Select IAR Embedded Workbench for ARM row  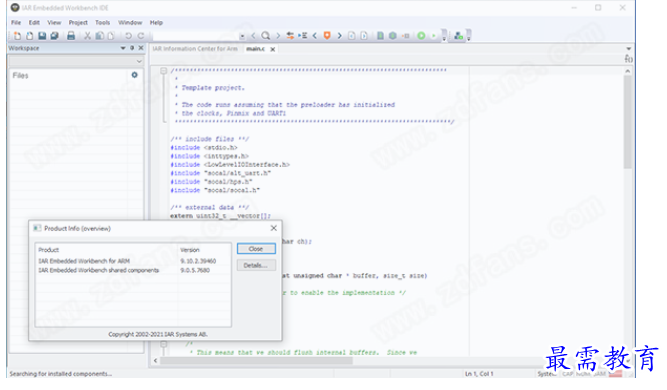tap(133, 261)
